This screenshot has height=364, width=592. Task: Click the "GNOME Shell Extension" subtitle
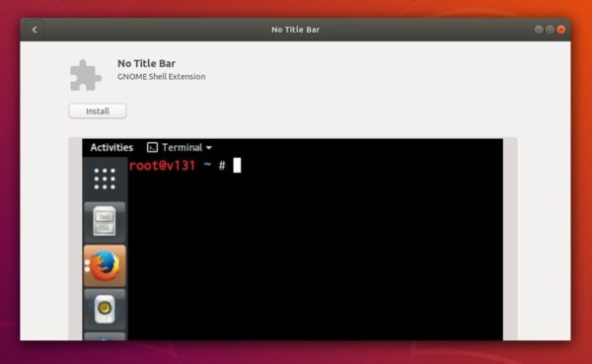tap(161, 77)
